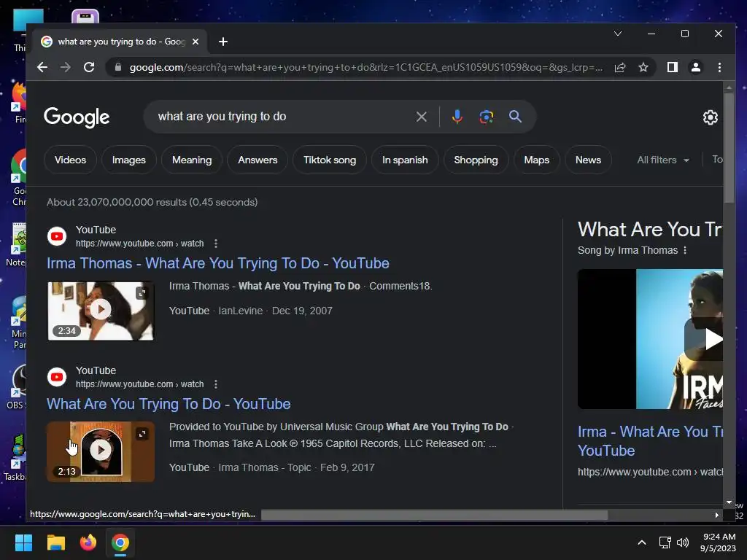The image size is (747, 560).
Task: Select the In spanish filter chip
Action: (405, 160)
